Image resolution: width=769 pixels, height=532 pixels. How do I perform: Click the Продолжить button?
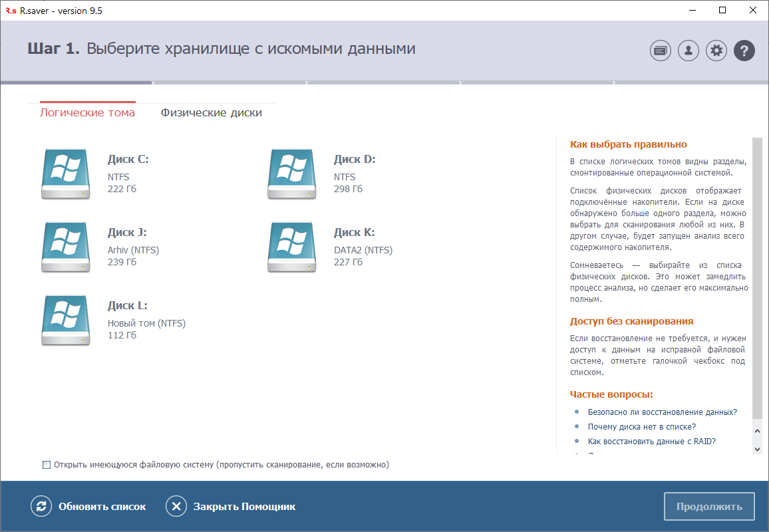[x=709, y=507]
